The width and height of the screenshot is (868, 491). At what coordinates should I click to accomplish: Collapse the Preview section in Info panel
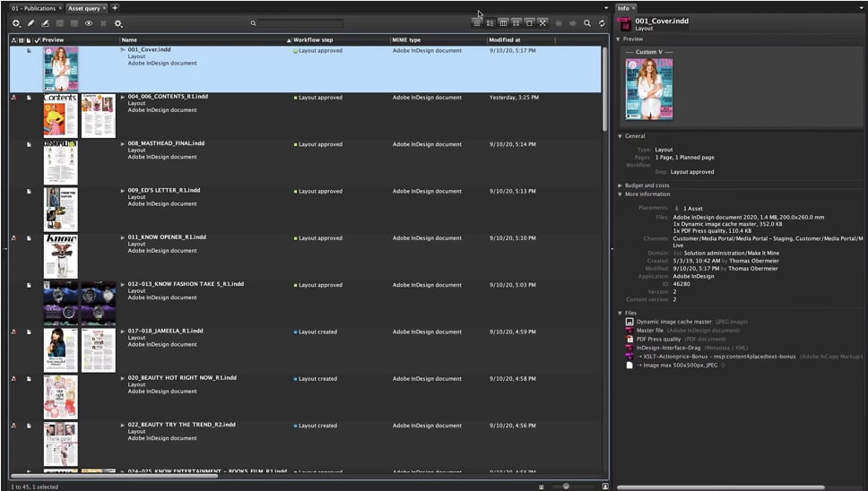[x=619, y=39]
